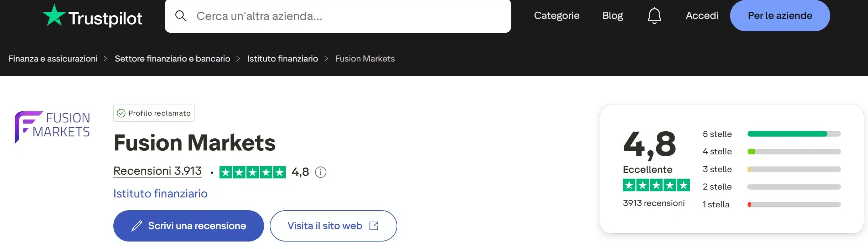Click the Recensioni 3.913 link
Image resolution: width=868 pixels, height=249 pixels.
[157, 171]
